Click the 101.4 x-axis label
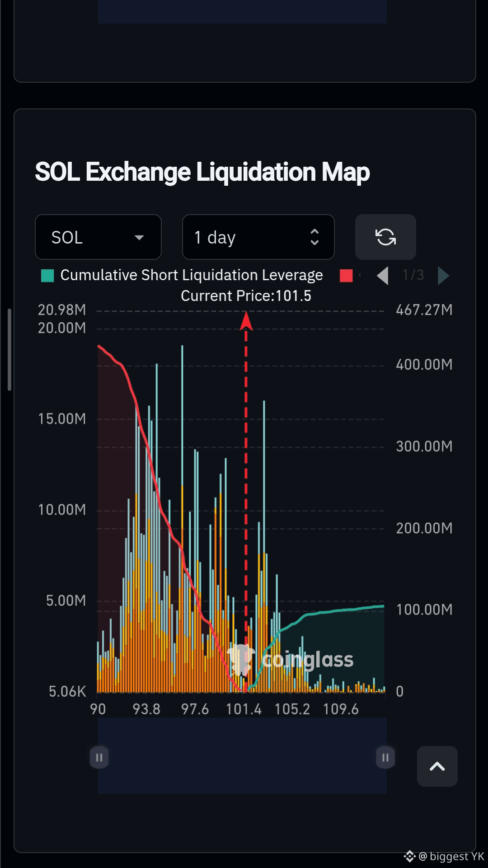 tap(244, 709)
